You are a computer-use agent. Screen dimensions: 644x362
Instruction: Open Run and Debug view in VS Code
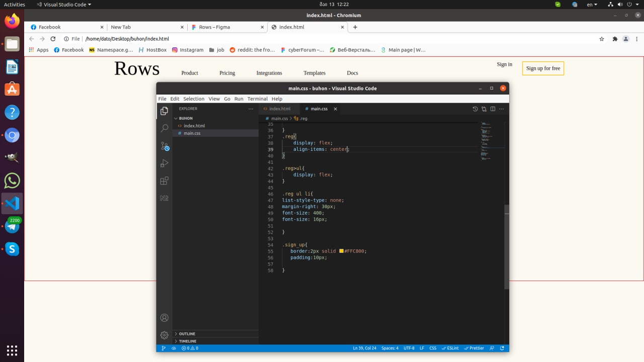coord(164,163)
